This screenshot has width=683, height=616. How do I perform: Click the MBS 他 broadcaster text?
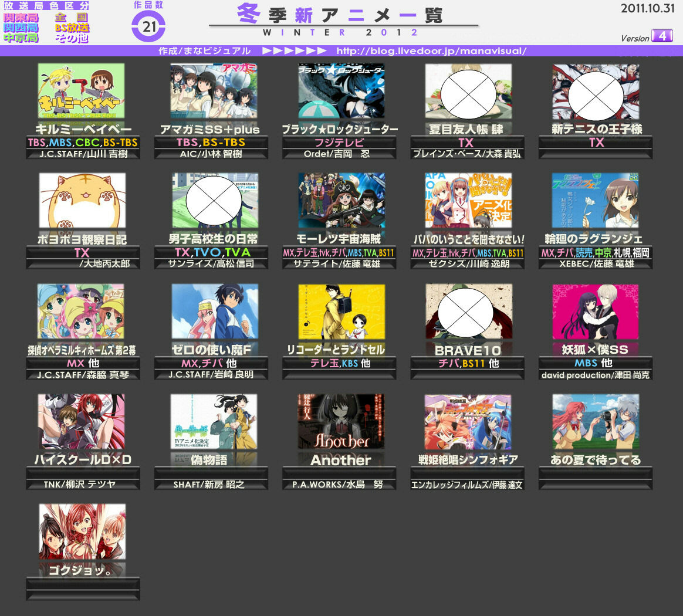coord(593,363)
